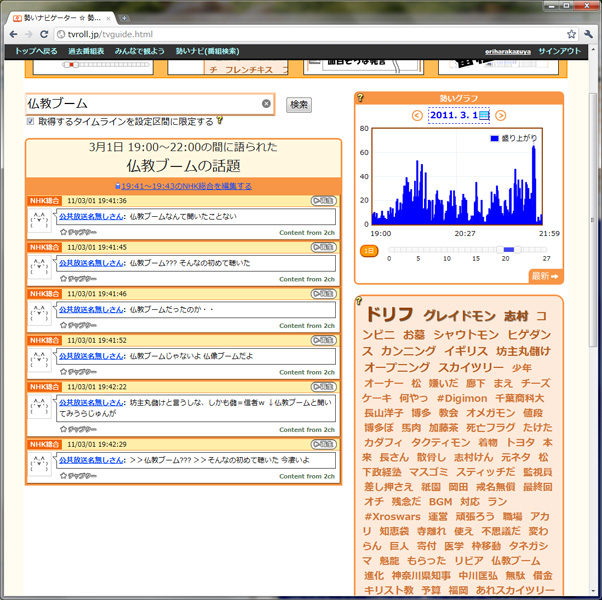The height and width of the screenshot is (600, 602).
Task: Click the カダフィ keyword in the tag cloud
Action: (383, 443)
